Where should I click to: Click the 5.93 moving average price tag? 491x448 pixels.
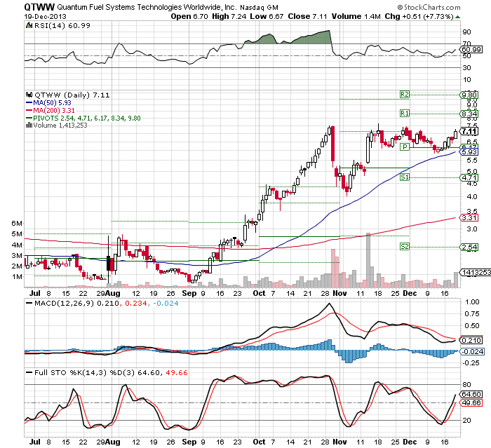point(469,152)
